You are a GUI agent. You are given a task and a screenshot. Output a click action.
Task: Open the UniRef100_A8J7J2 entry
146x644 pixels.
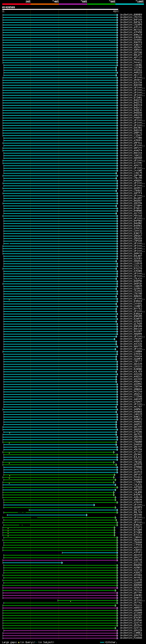click(131, 75)
